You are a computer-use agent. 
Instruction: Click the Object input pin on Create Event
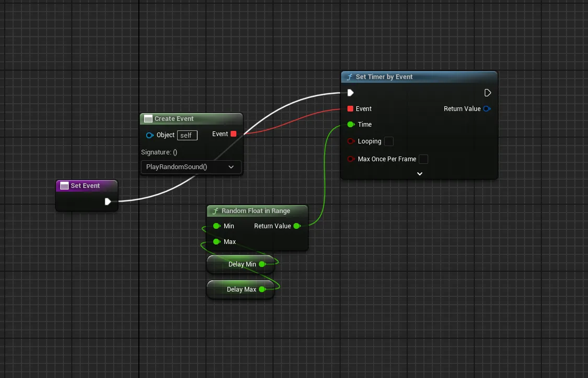(x=149, y=135)
